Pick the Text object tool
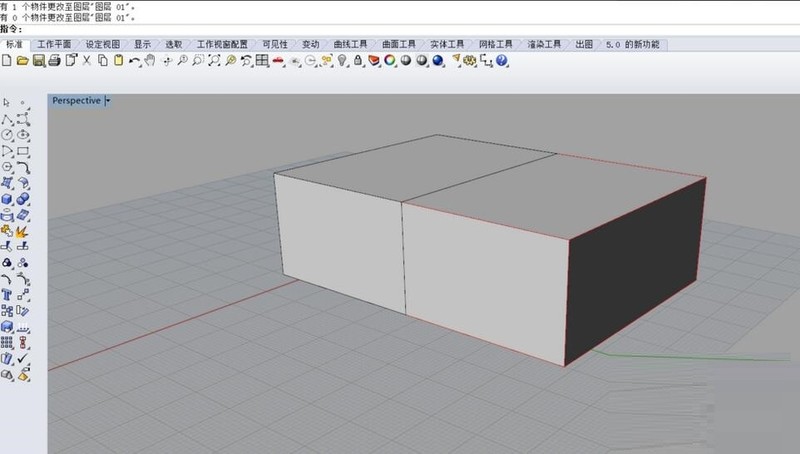Screen dimensions: 800x454 click(x=7, y=294)
